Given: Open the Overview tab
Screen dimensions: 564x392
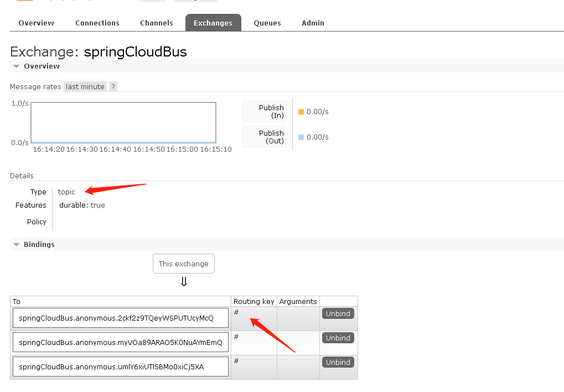Looking at the screenshot, I should pyautogui.click(x=36, y=23).
